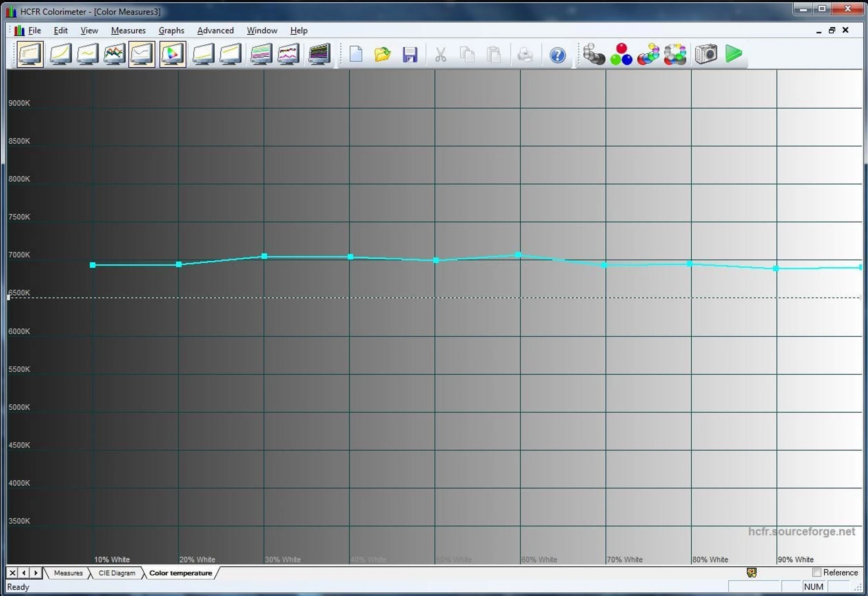
Task: Click the Paste clipboard icon
Action: (x=494, y=55)
